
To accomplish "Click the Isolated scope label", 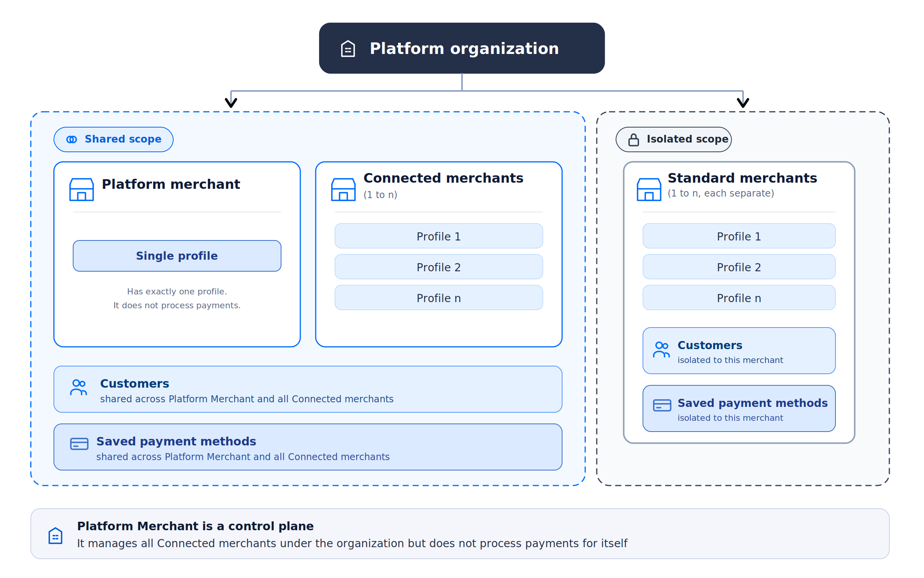I will coord(688,139).
